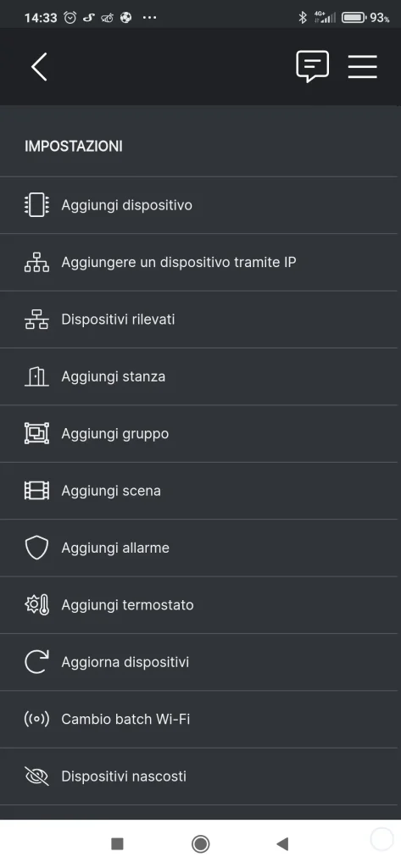Tap Android recent apps square button
401x868 pixels.
point(117,843)
